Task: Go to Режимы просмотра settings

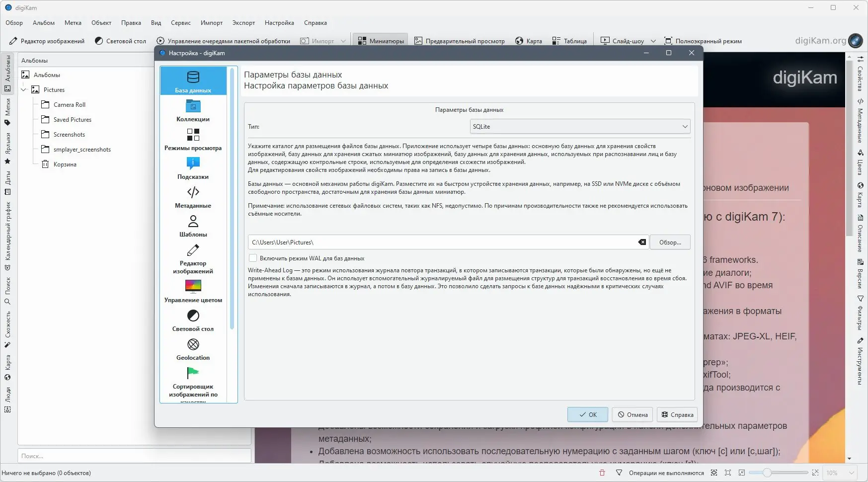Action: pyautogui.click(x=193, y=139)
